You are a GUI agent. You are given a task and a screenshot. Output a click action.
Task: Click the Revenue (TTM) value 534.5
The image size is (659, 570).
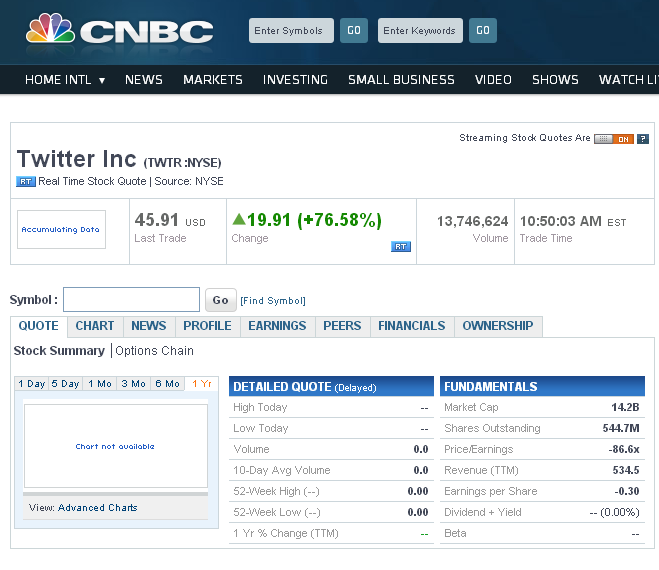coord(626,470)
